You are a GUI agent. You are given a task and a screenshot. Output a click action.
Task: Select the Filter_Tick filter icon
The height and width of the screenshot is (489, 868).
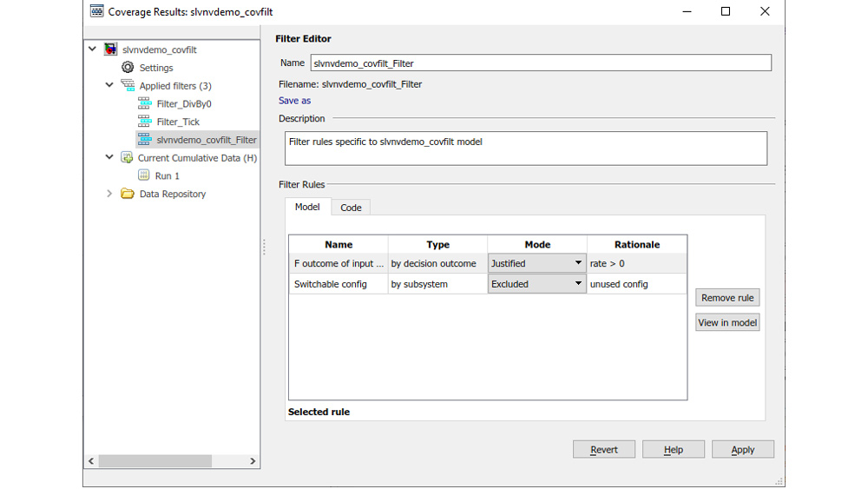click(x=145, y=122)
